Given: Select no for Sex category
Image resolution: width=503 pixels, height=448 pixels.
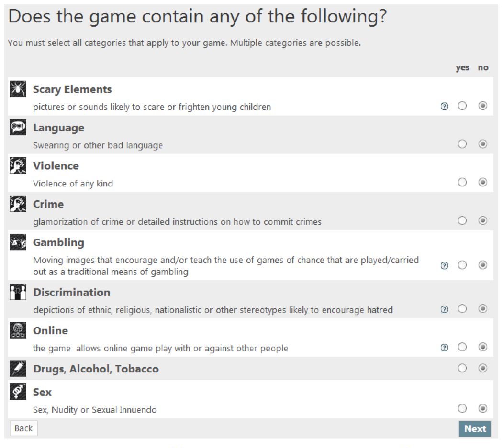Looking at the screenshot, I should [x=483, y=408].
